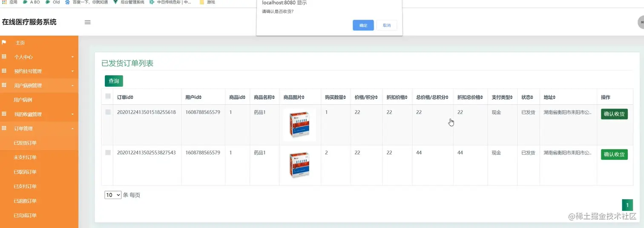Click 取消 in the confirm dialog
This screenshot has width=644, height=228.
(387, 25)
